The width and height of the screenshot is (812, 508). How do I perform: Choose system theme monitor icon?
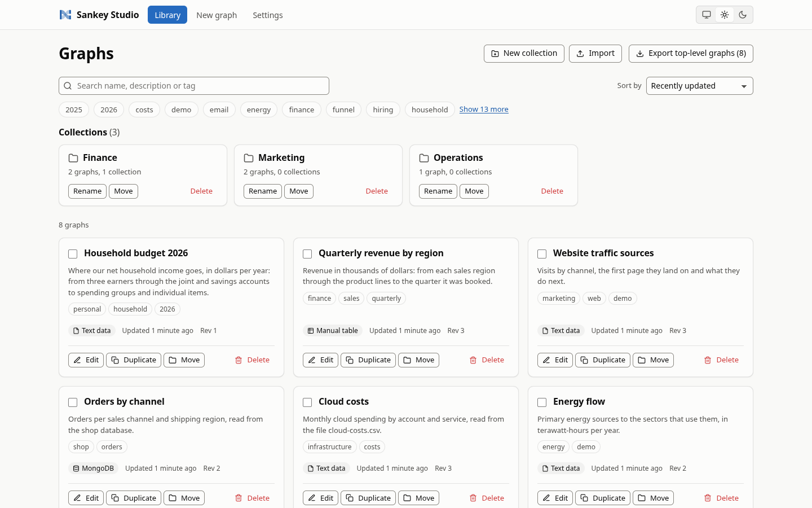[707, 15]
